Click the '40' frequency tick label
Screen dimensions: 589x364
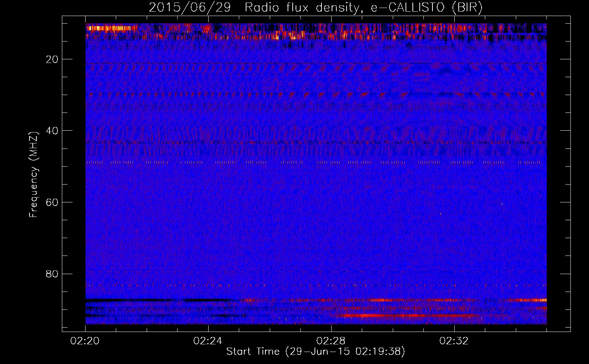click(52, 131)
